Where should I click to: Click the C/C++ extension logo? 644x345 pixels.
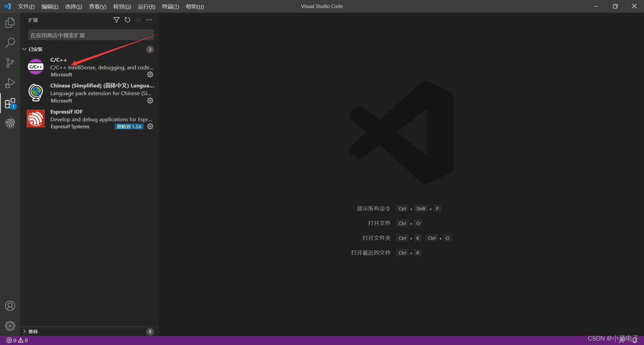coord(36,67)
